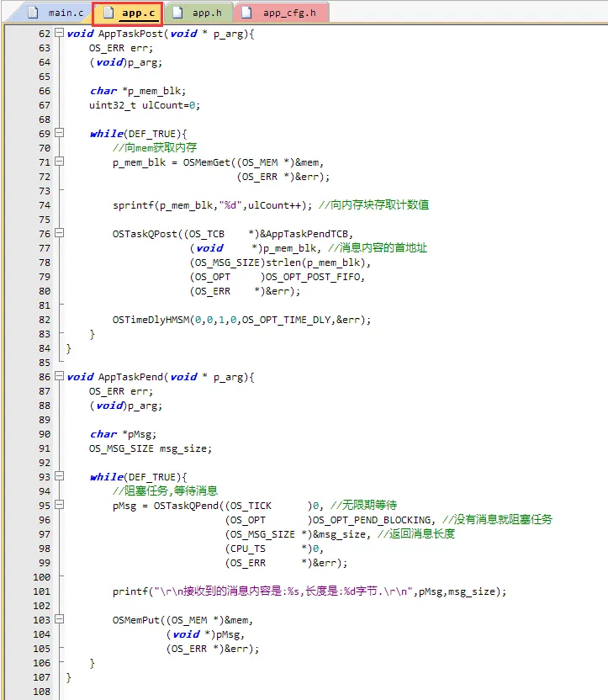Click line number 101 in the gutter

point(41,591)
